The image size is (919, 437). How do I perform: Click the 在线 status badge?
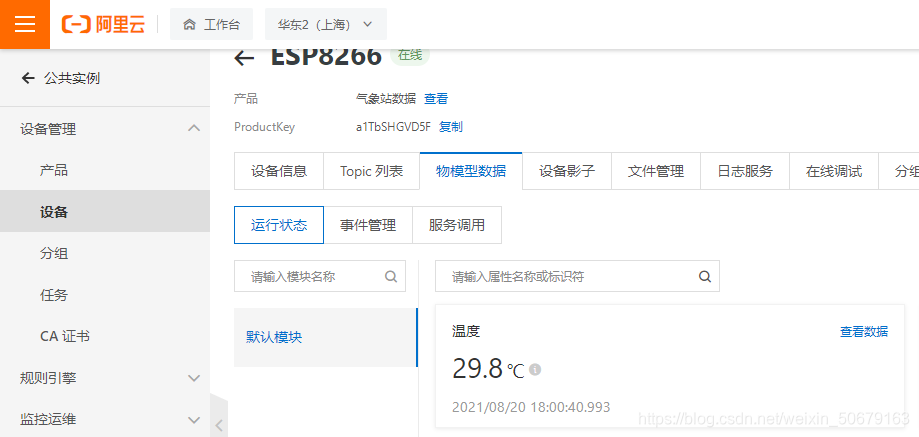(x=410, y=55)
